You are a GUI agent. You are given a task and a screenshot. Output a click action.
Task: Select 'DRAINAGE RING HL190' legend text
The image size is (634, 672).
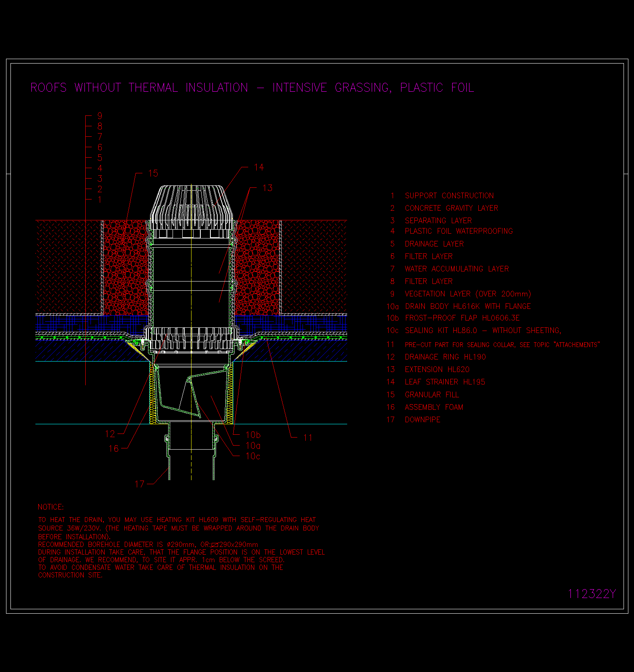445,357
